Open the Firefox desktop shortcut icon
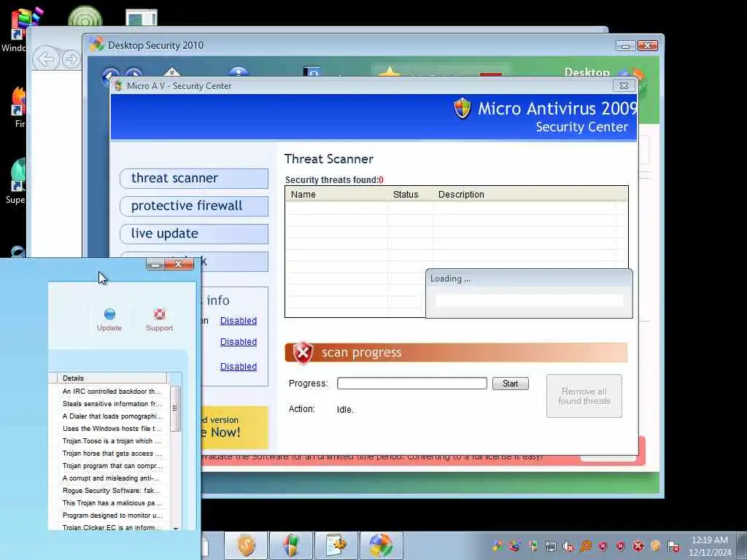The width and height of the screenshot is (747, 560). (x=18, y=101)
